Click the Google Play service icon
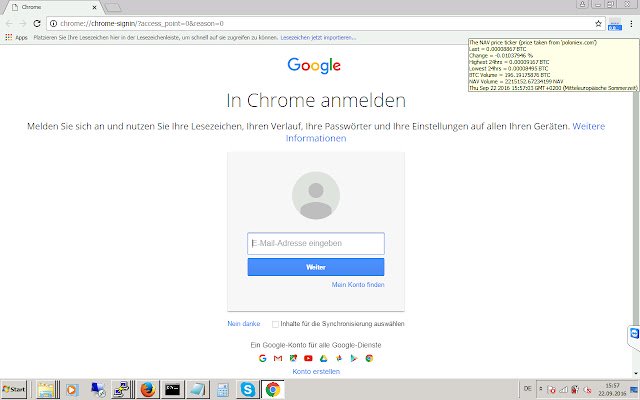 point(354,358)
